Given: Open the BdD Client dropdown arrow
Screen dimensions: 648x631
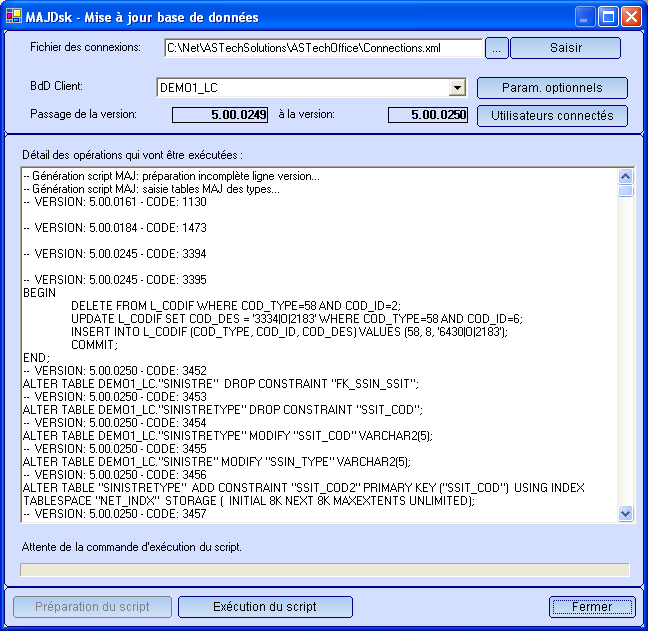Looking at the screenshot, I should click(457, 88).
